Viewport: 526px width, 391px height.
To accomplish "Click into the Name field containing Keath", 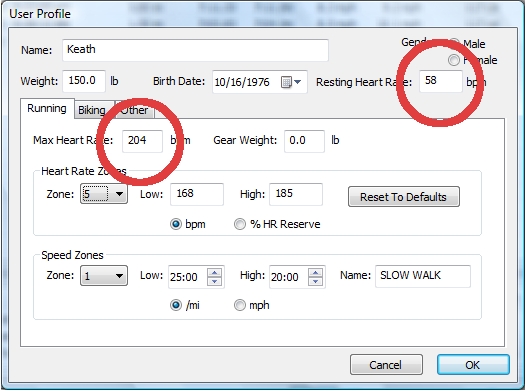I will point(195,50).
